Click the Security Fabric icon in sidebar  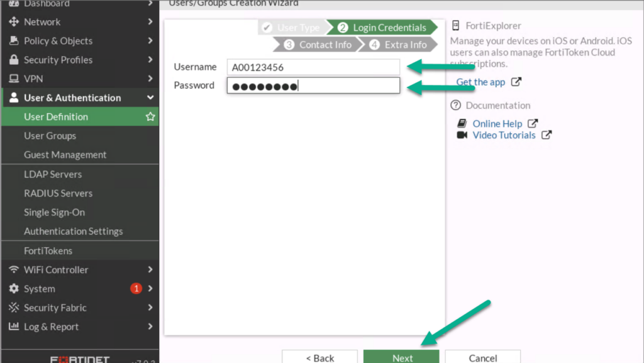pos(14,308)
